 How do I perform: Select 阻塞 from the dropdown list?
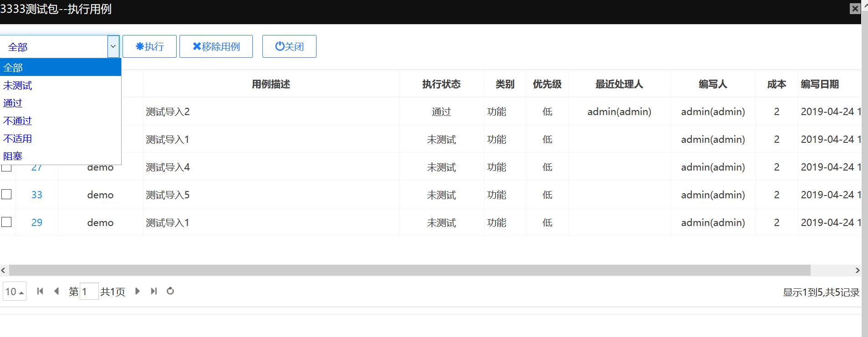[x=61, y=156]
